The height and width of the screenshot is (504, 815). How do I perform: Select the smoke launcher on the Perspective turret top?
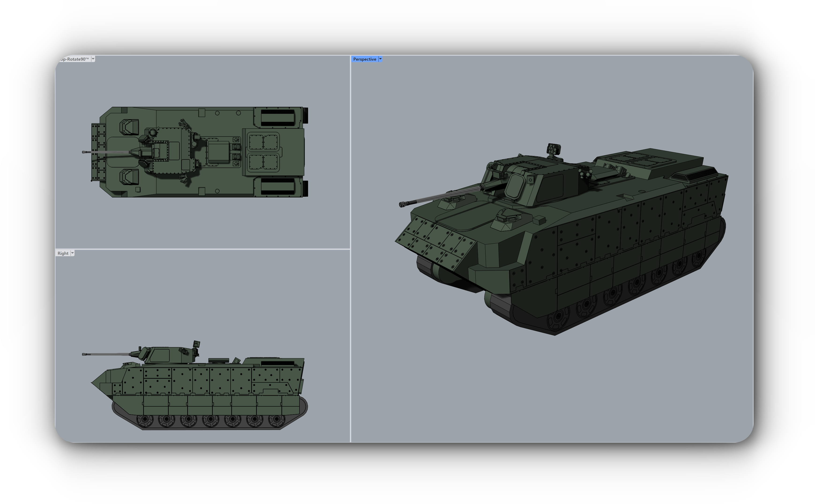[554, 149]
